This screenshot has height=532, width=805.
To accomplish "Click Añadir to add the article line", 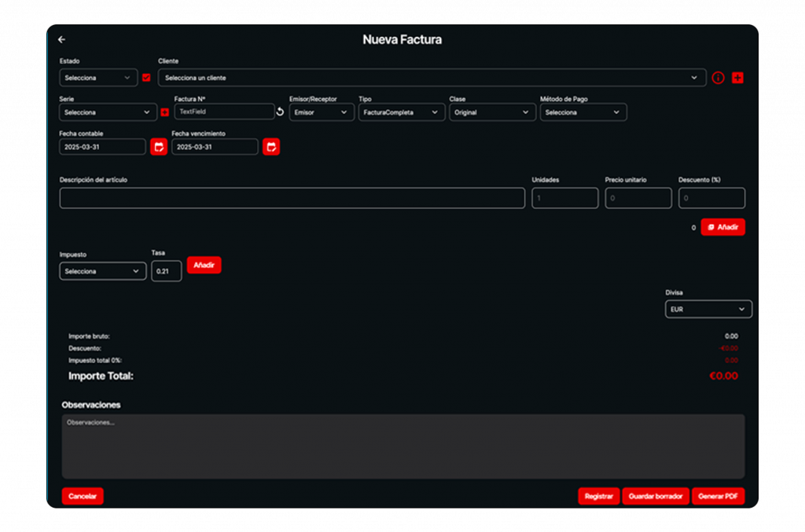I will tap(722, 227).
